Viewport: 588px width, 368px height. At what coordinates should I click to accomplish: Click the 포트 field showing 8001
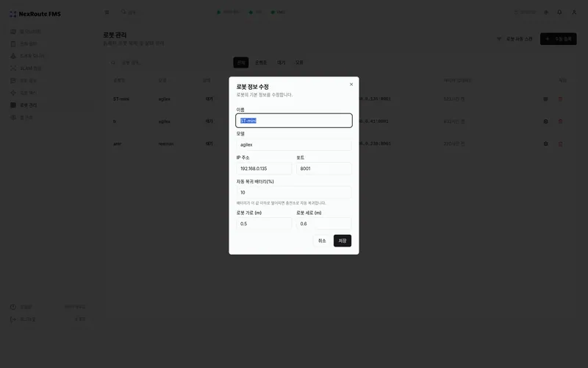[x=323, y=169]
